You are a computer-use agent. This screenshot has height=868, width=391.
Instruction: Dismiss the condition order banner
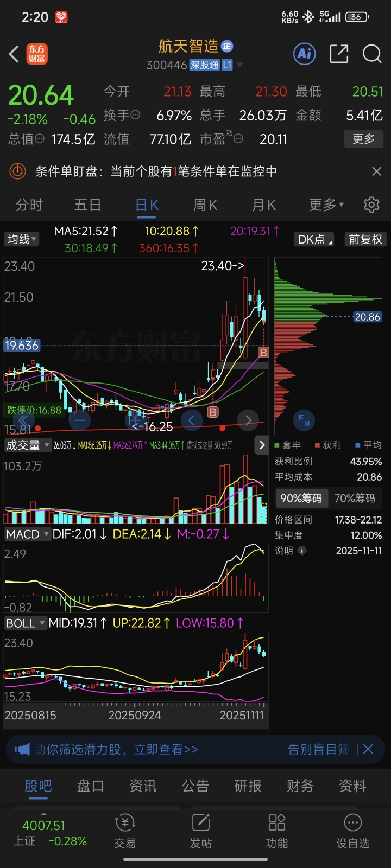point(376,171)
